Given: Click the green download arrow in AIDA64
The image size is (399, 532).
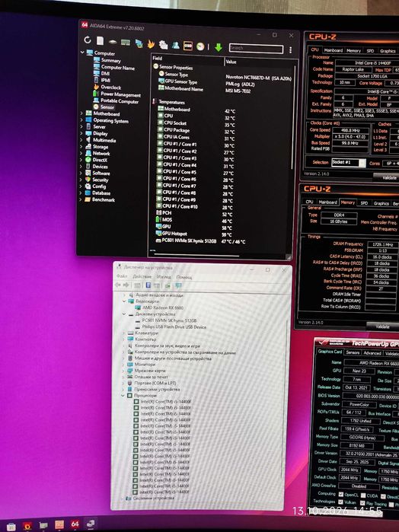Looking at the screenshot, I should click(x=219, y=47).
